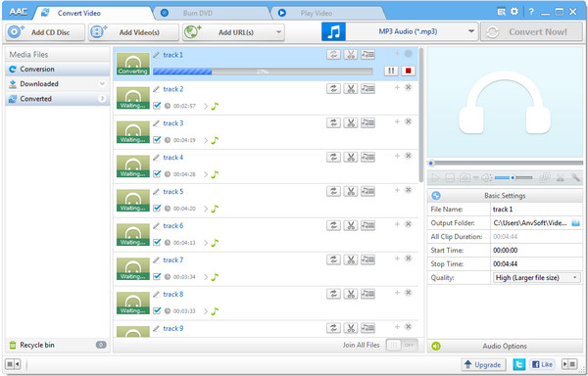The width and height of the screenshot is (588, 376).
Task: Uncheck the track 2 checkbox
Action: 157,106
